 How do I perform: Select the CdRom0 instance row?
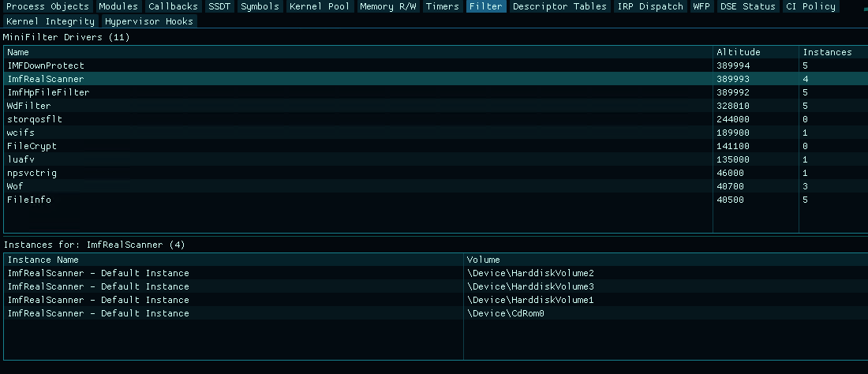pos(436,313)
